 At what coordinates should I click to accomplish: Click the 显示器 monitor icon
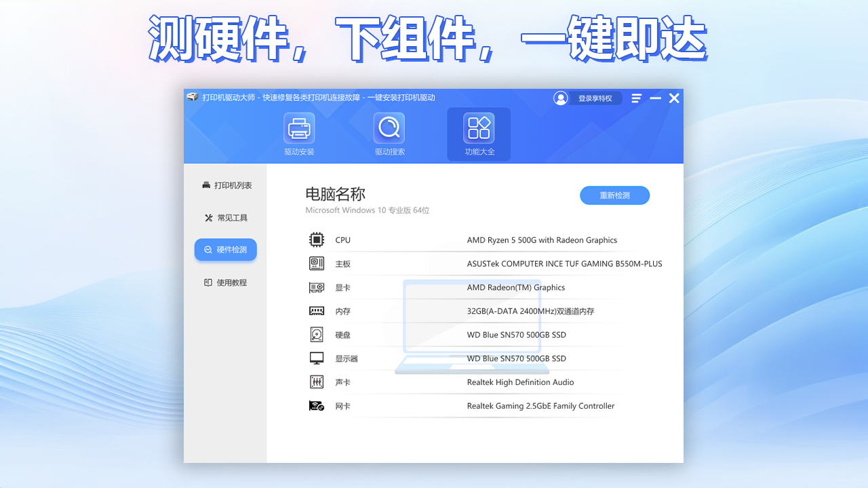click(x=316, y=358)
